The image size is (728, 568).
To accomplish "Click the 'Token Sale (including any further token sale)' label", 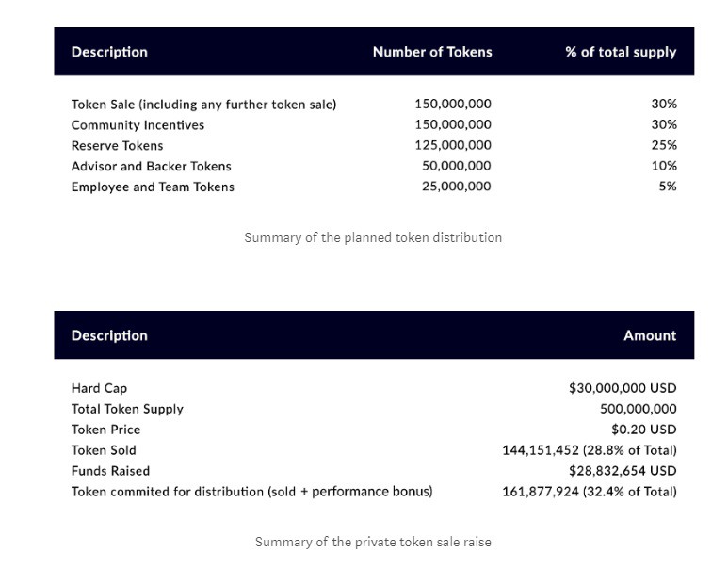I will click(203, 104).
